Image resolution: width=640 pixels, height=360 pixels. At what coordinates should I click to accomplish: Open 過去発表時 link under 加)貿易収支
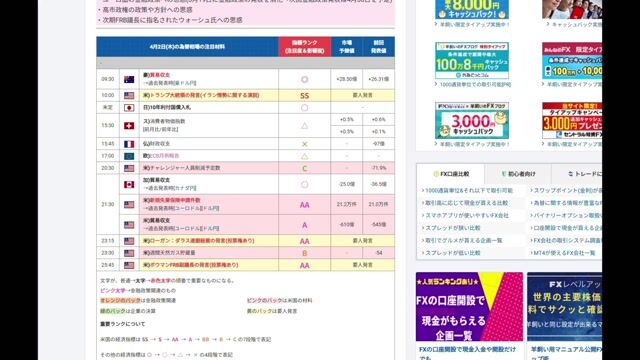169,188
